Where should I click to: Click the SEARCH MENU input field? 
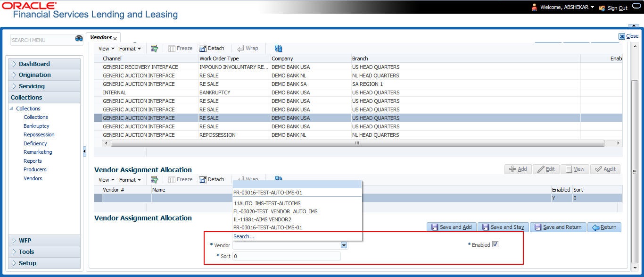(x=41, y=40)
